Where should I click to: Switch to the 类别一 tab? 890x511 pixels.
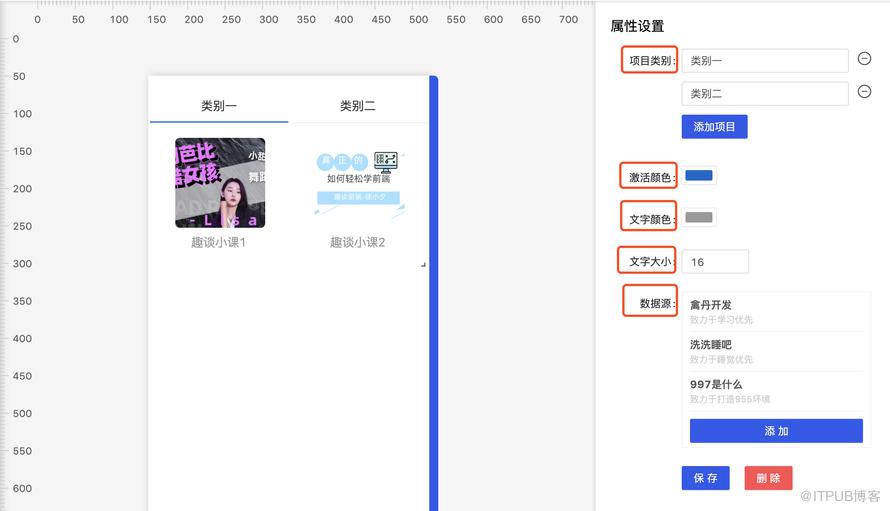(219, 106)
